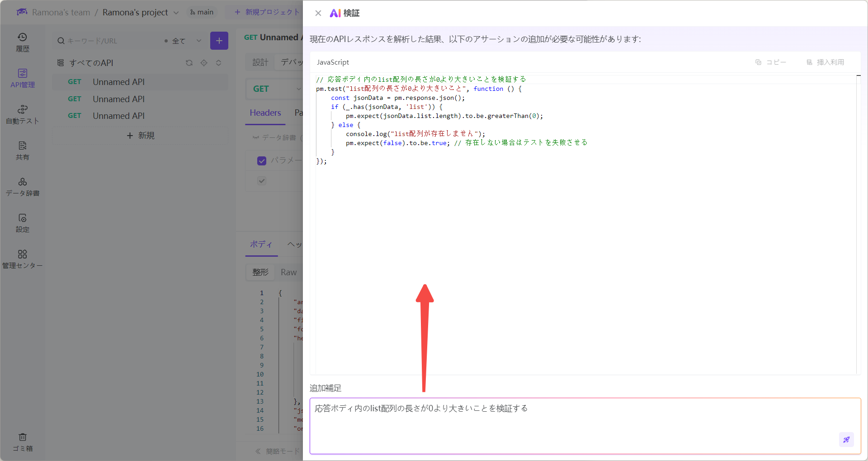Open the API管理 sidebar section
Screen dimensions: 868x461
click(23, 79)
